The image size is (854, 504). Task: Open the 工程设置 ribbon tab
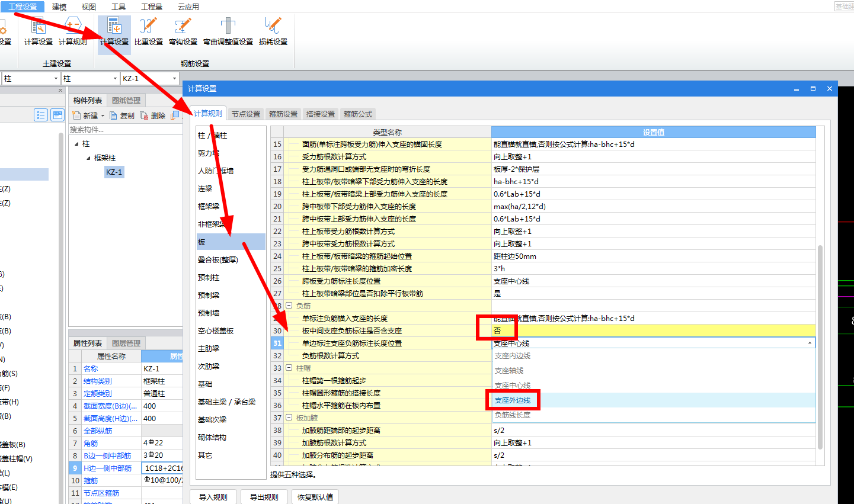[x=23, y=7]
